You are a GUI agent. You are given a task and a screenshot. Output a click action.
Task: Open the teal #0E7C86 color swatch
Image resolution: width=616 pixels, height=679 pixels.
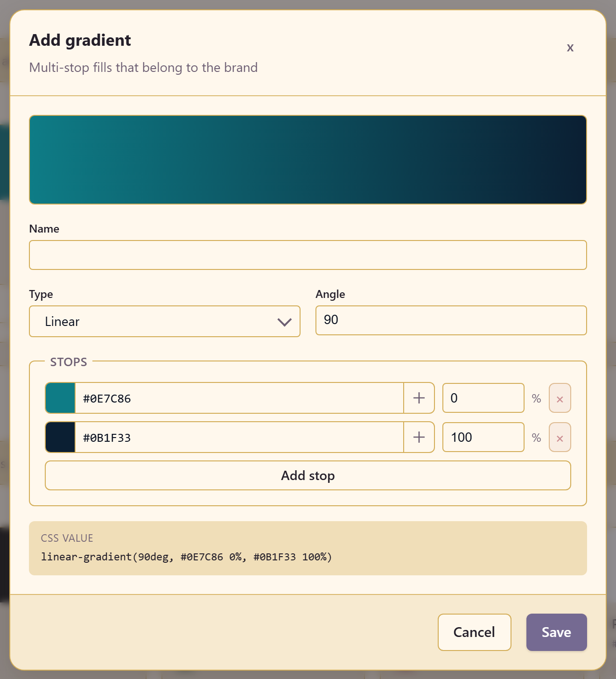click(60, 398)
